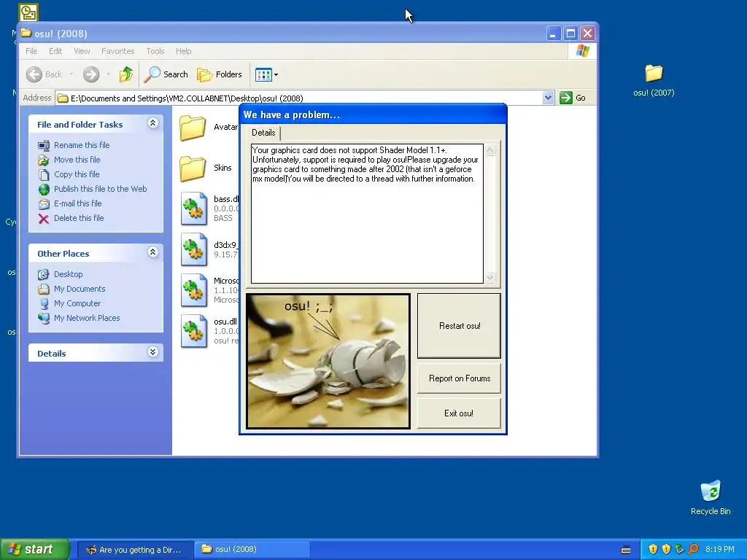747x560 pixels.
Task: Expand the address bar dropdown
Action: click(x=548, y=98)
